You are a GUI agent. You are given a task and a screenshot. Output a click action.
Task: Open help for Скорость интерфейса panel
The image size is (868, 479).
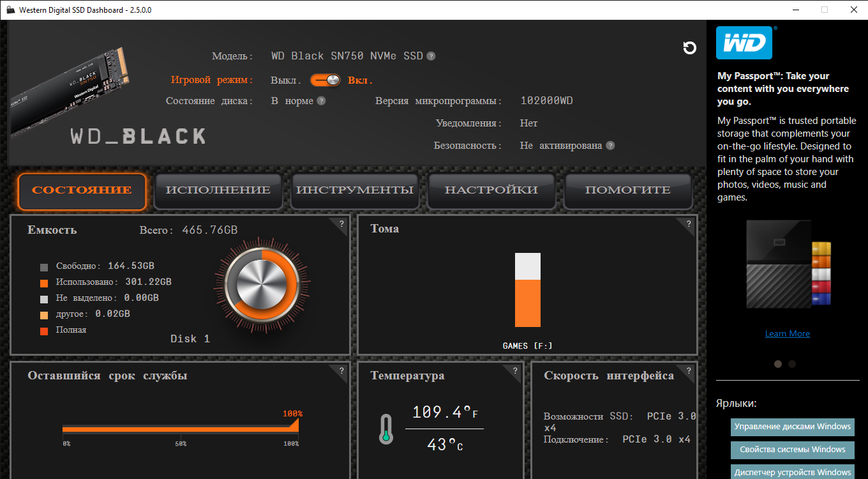(689, 370)
